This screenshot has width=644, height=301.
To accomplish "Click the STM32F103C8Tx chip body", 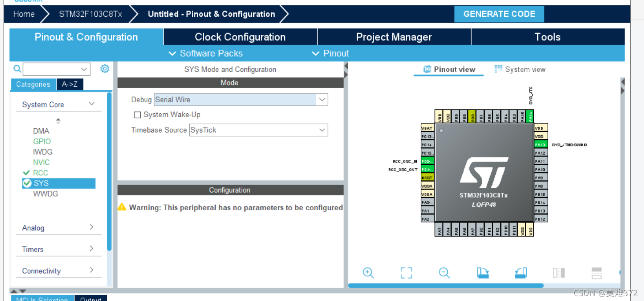I will (483, 173).
